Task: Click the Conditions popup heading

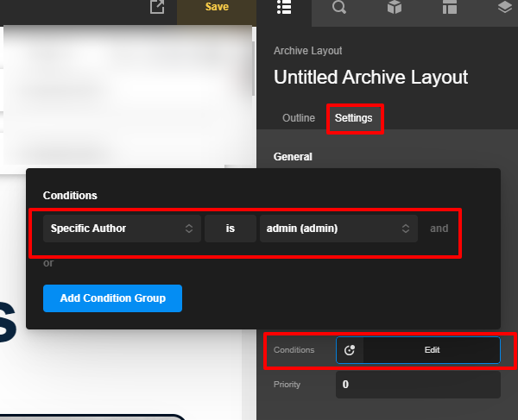Action: tap(70, 196)
